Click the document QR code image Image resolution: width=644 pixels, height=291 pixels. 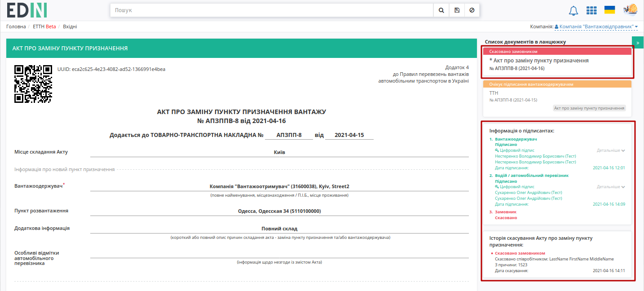[x=33, y=84]
